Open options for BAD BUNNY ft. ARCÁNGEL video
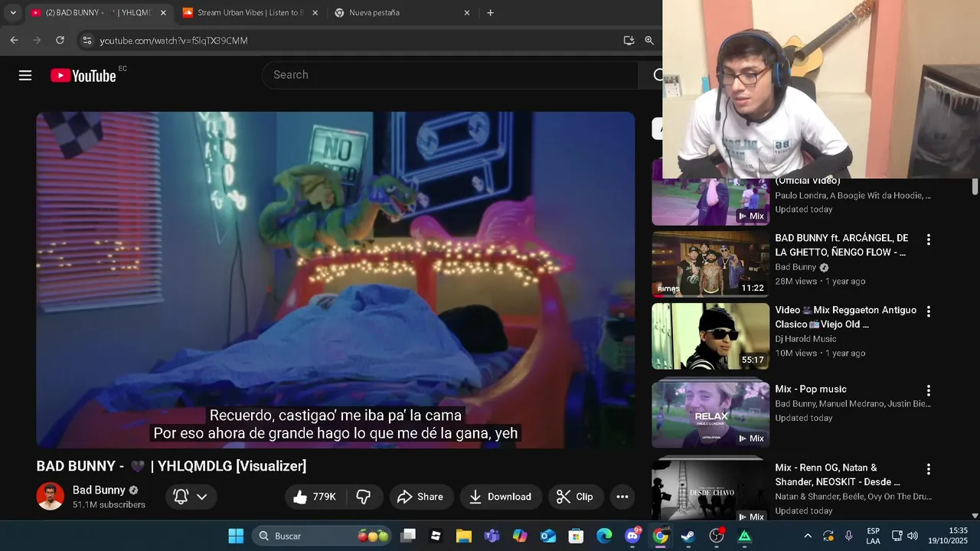Screen dimensions: 980x551 (928, 240)
